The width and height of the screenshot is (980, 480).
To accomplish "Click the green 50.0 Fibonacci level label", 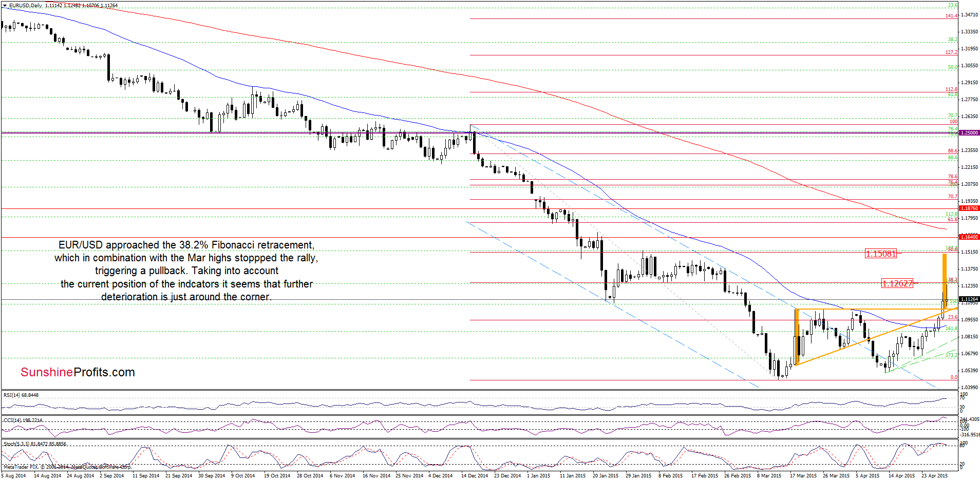I will 953,67.
